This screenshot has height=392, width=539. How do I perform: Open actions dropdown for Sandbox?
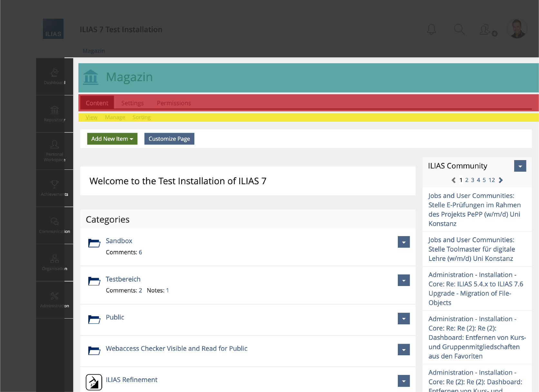click(x=404, y=242)
